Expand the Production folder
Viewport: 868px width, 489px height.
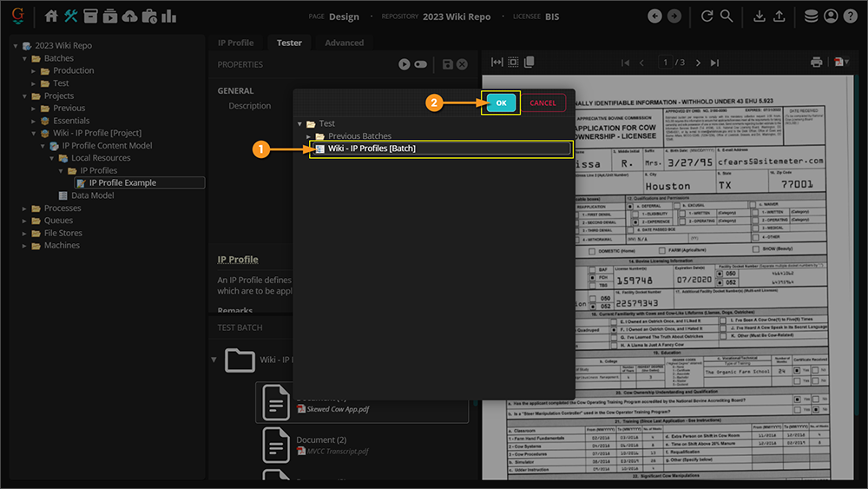pos(33,71)
